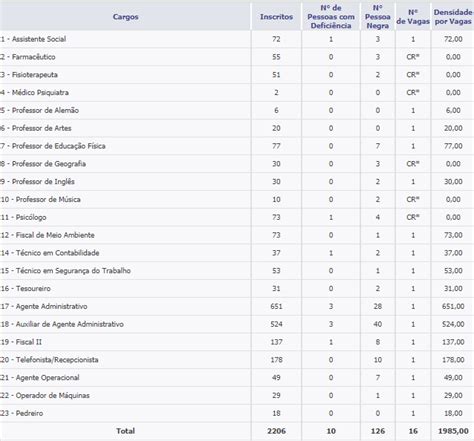The image size is (474, 441).
Task: Click the Telefonista/Recepcionista row
Action: [x=237, y=360]
